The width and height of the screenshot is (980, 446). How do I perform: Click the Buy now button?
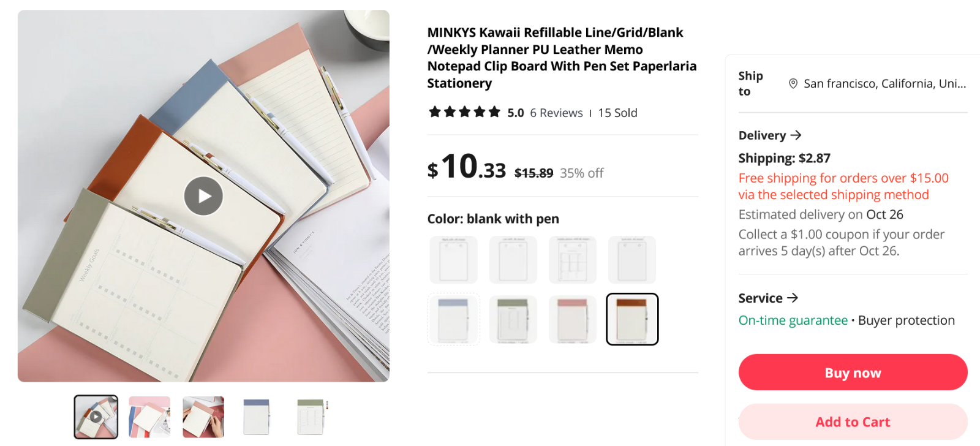(853, 372)
